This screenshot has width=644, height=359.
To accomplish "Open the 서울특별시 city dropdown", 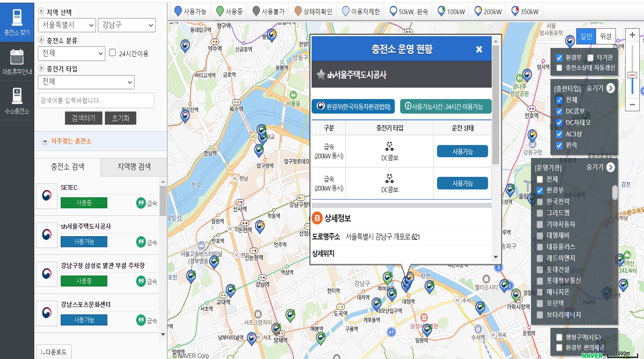I will [x=67, y=25].
